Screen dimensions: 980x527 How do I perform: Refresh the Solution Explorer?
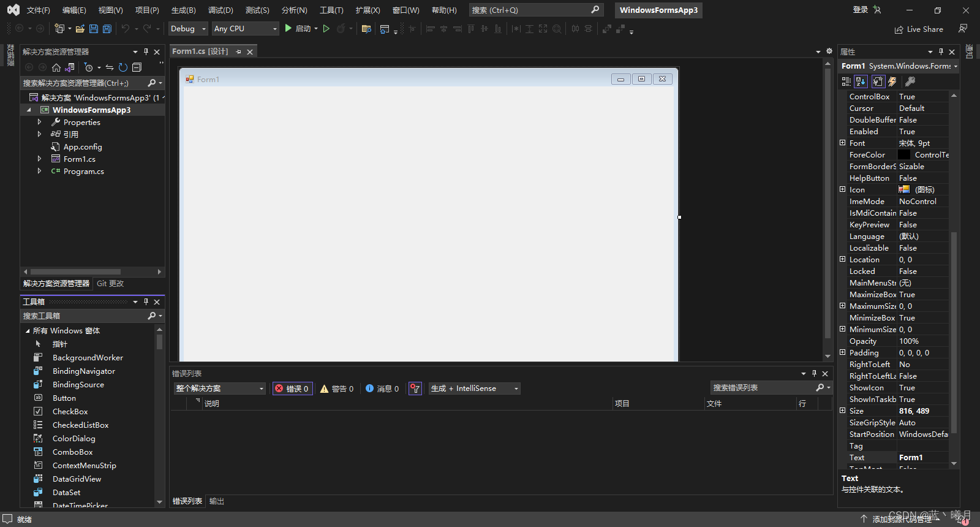tap(123, 67)
